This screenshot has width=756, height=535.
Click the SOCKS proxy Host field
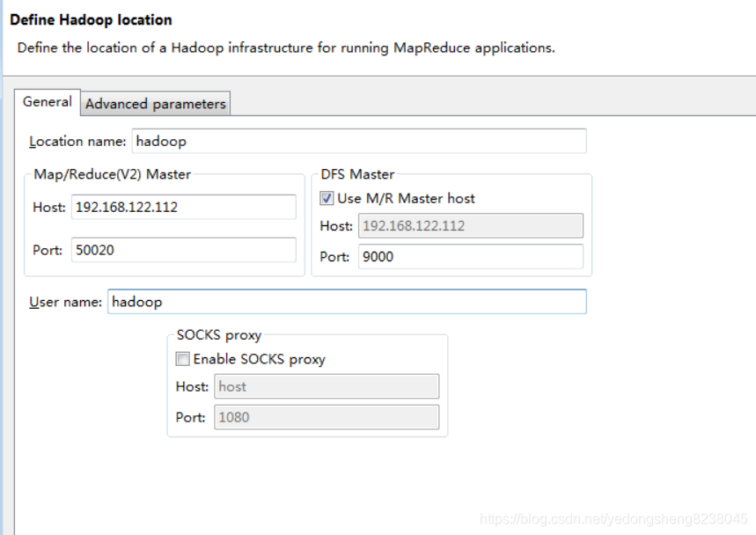327,386
